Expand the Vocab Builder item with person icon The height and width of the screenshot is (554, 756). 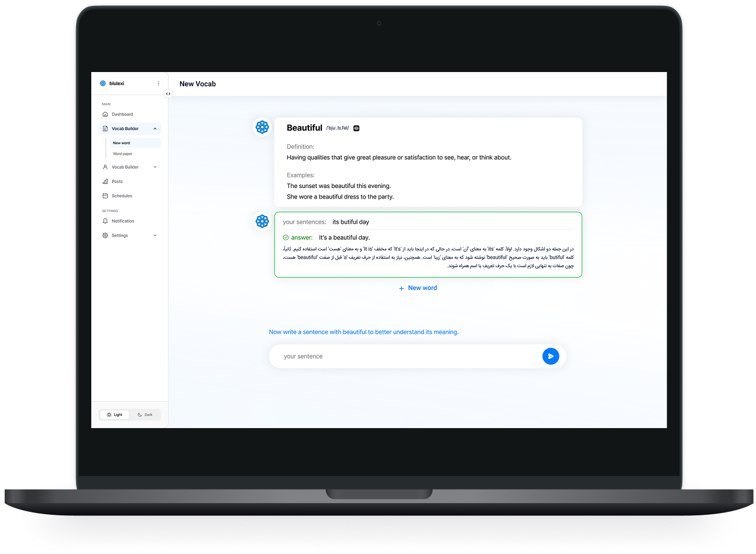coord(155,167)
